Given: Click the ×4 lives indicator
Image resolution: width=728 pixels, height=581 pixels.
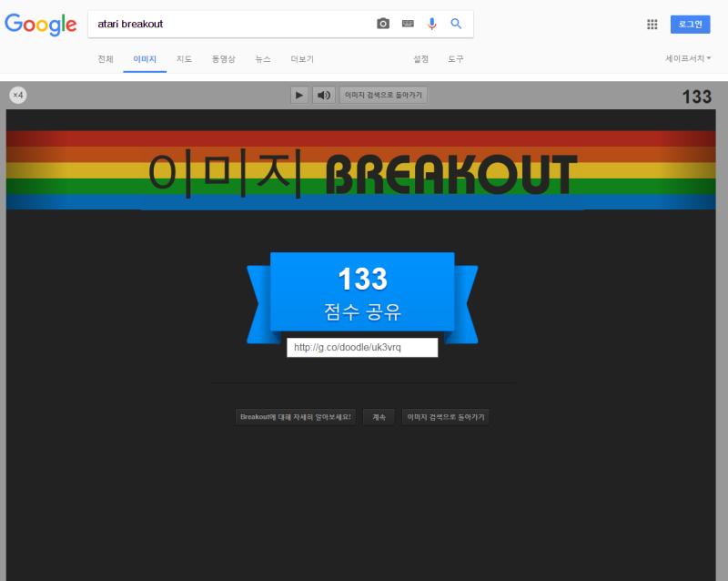Looking at the screenshot, I should [x=18, y=96].
